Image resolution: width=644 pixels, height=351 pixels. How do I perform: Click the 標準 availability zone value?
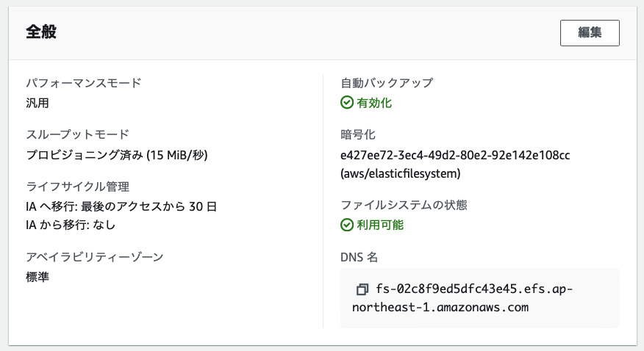37,277
